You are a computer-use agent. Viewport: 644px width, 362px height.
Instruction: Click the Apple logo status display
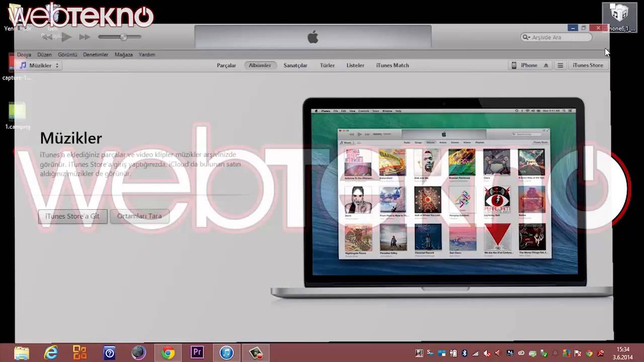(313, 37)
